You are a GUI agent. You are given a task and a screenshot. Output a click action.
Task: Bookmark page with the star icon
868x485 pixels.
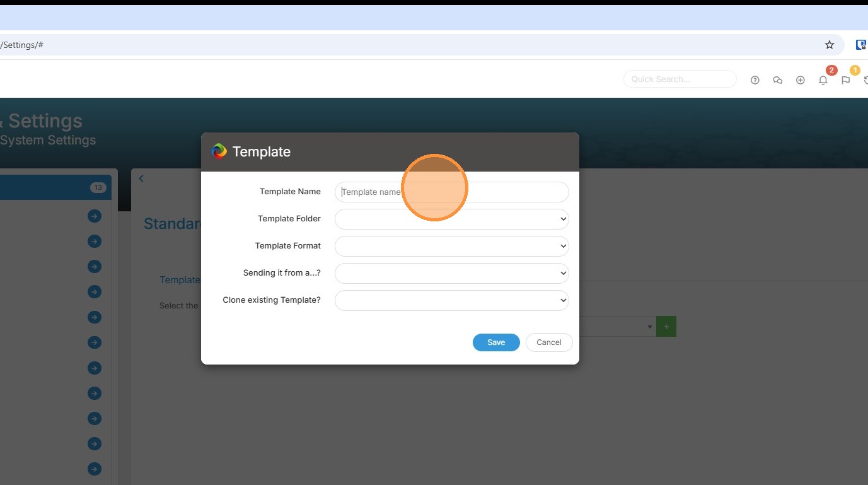click(x=830, y=45)
